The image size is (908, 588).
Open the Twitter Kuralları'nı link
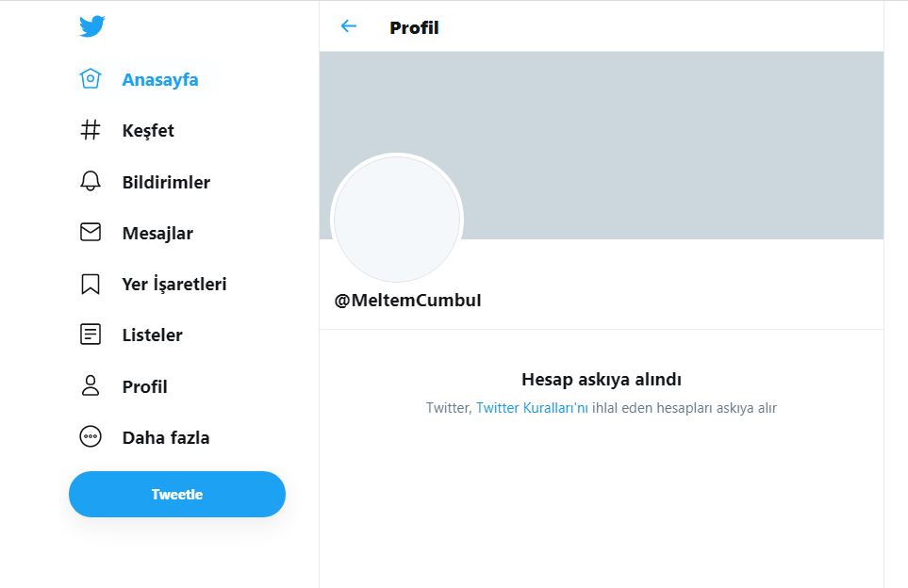point(532,408)
